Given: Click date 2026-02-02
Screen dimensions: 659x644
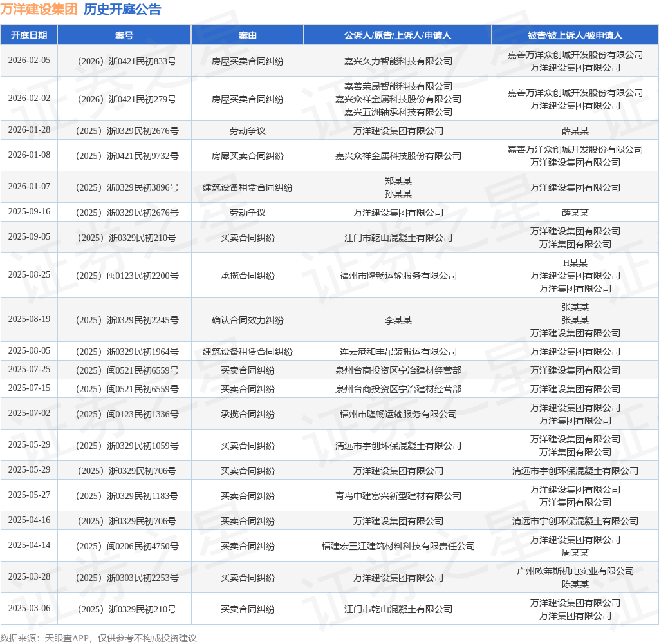Looking at the screenshot, I should click(29, 99).
